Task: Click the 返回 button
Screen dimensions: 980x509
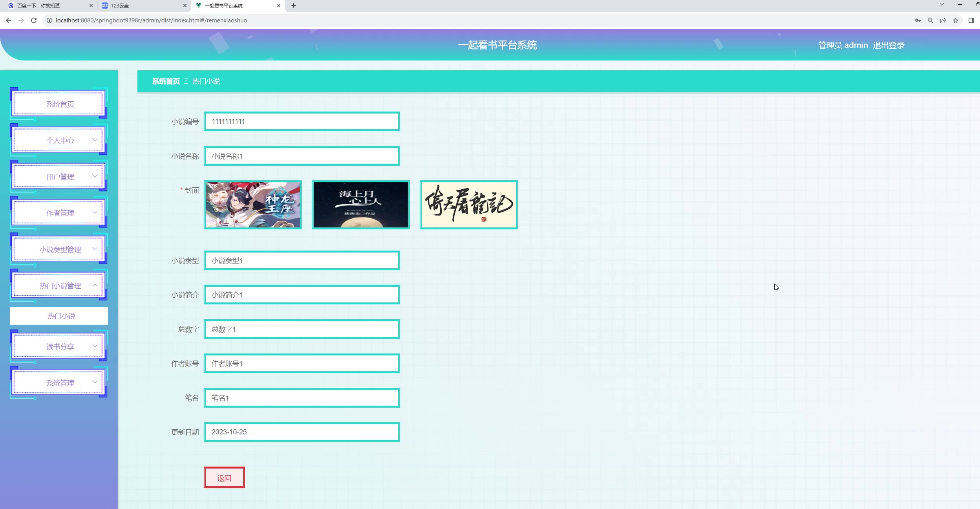Action: [x=224, y=478]
